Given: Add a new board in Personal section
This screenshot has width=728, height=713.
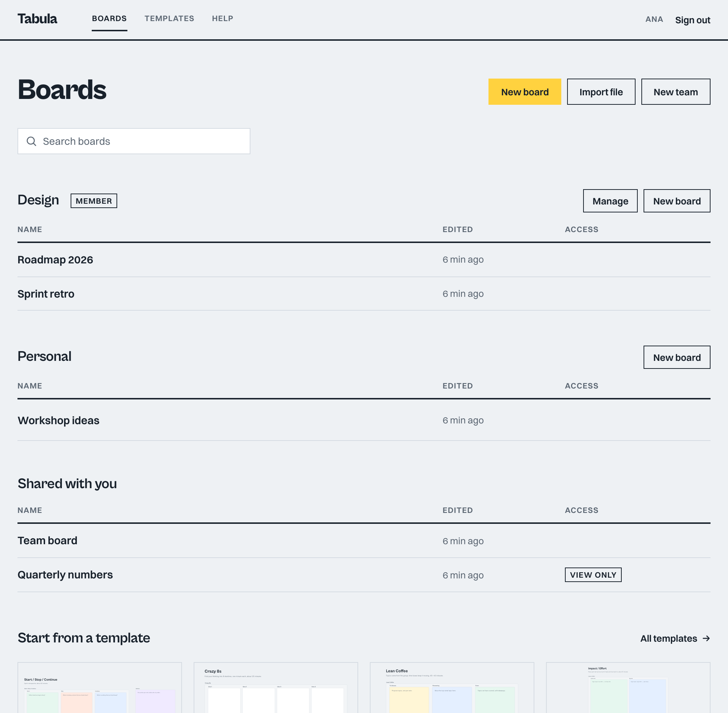Looking at the screenshot, I should [677, 357].
